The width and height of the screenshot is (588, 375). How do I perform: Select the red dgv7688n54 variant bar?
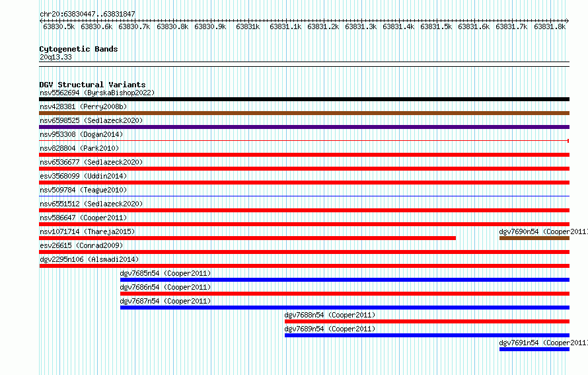[427, 321]
